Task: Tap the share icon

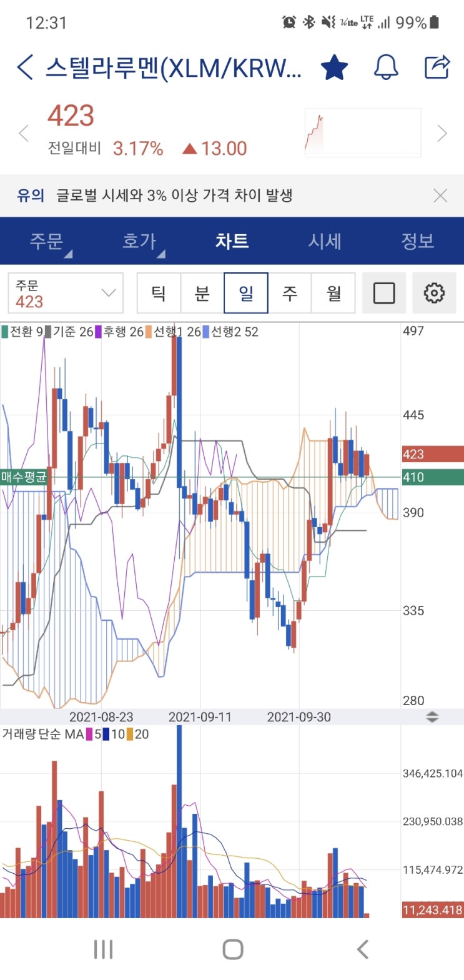Action: click(x=437, y=66)
